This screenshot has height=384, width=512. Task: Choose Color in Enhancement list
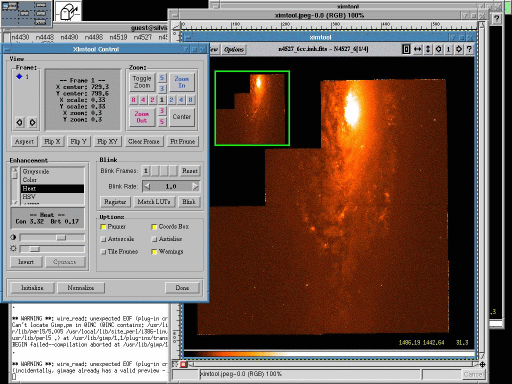coord(53,180)
